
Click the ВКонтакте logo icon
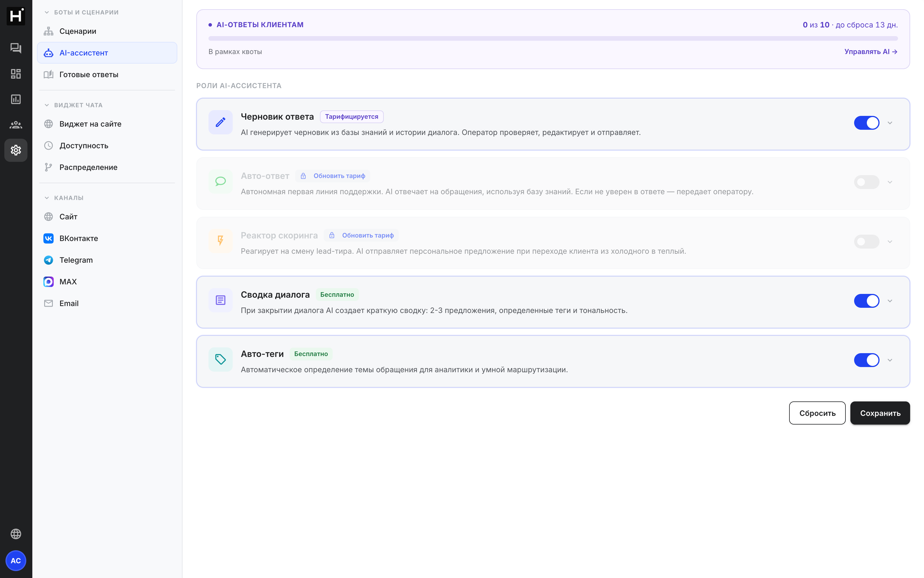click(49, 238)
